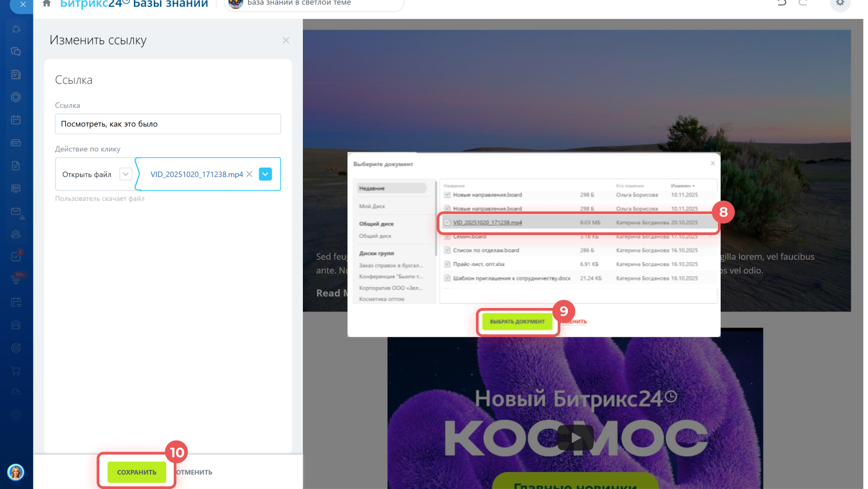Open the shopping cart sidebar icon

click(x=16, y=371)
